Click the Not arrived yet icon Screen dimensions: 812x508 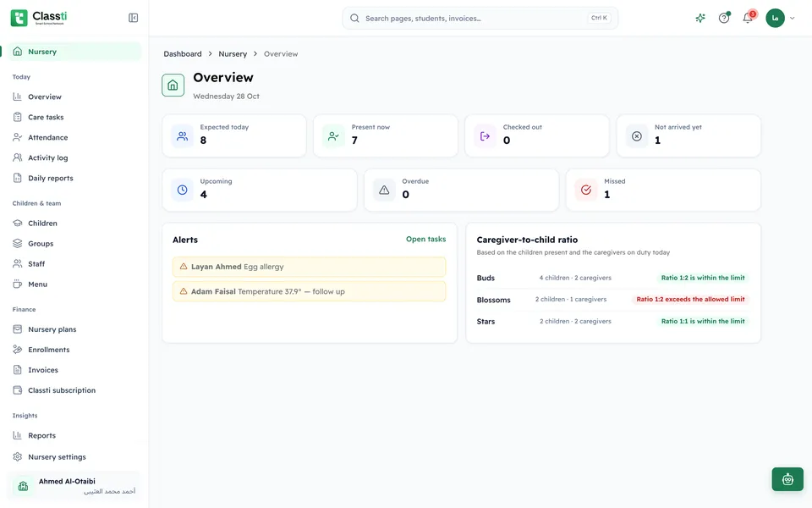636,136
